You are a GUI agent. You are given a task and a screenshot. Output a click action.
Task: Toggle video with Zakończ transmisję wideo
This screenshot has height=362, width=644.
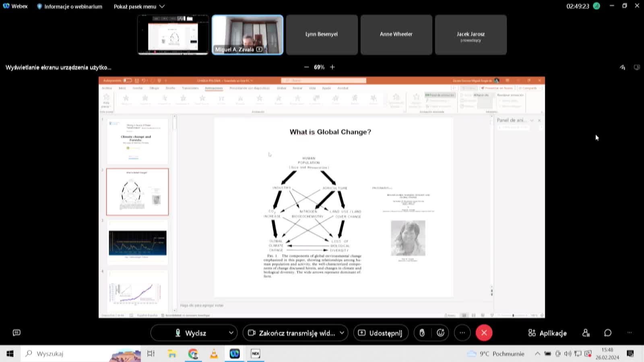[291, 333]
